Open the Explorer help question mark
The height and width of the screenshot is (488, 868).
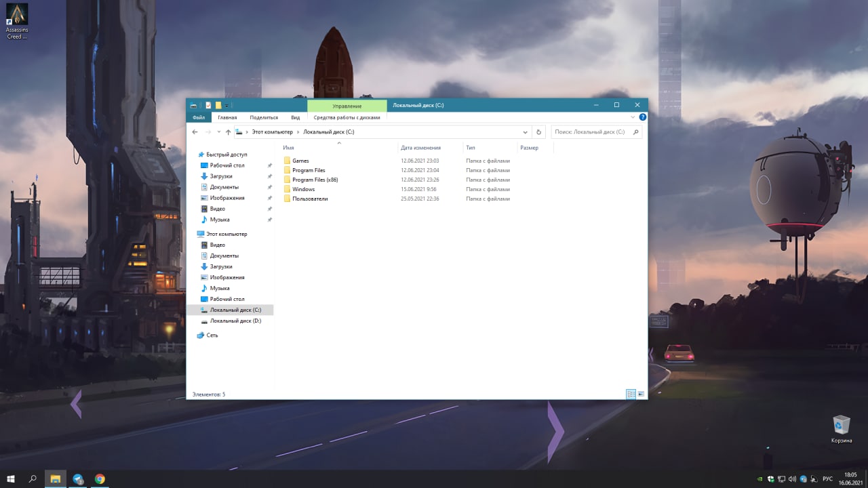[642, 117]
